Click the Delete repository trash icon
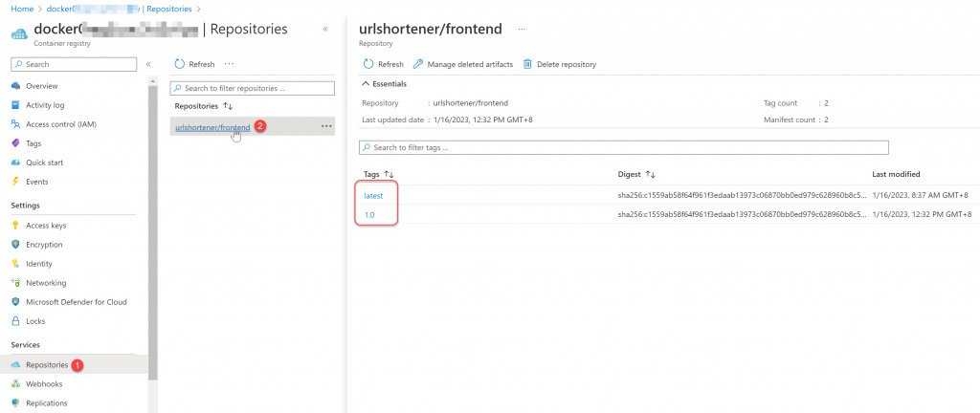980x413 pixels. (x=527, y=64)
